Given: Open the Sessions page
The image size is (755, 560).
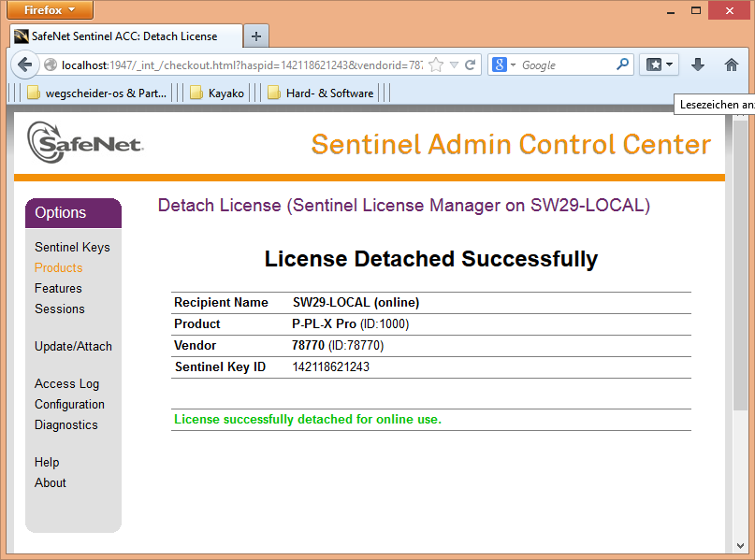Looking at the screenshot, I should (x=60, y=309).
